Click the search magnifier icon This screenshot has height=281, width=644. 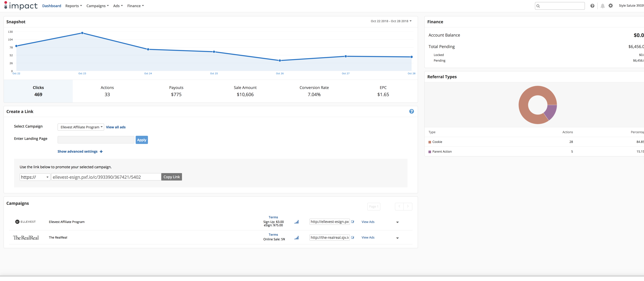coord(538,6)
